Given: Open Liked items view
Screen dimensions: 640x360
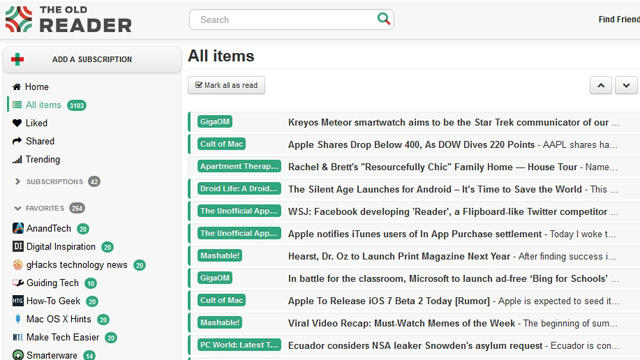Looking at the screenshot, I should click(36, 123).
